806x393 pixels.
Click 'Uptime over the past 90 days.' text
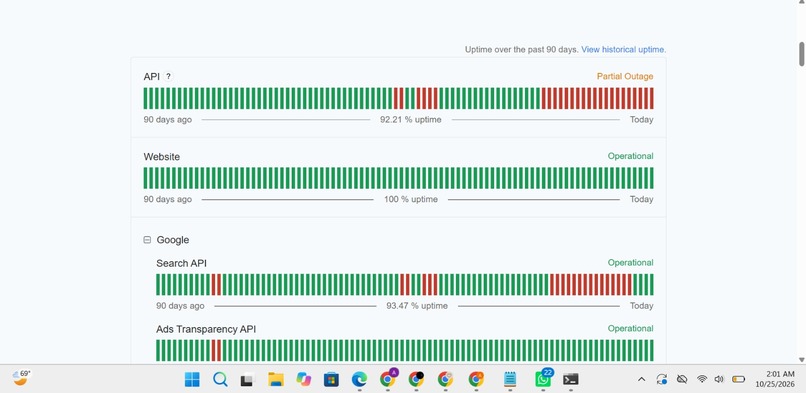[x=522, y=50]
